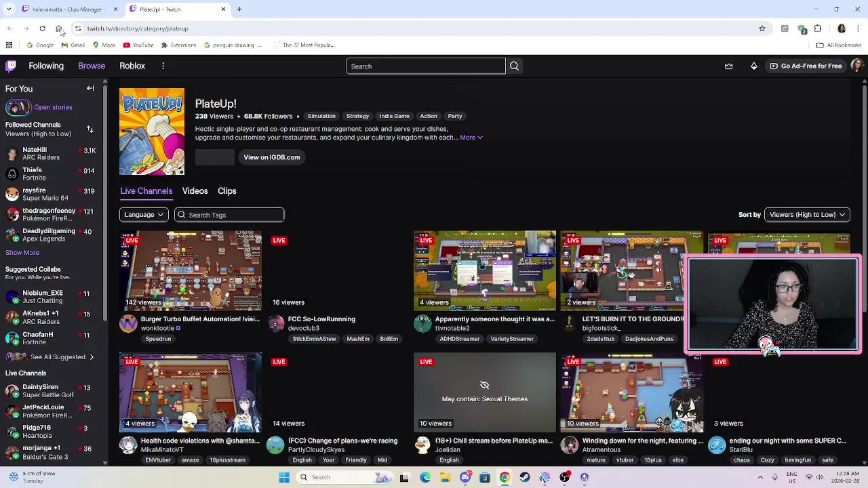
Task: Select the Speedrun tag under wonktootle
Action: 158,339
